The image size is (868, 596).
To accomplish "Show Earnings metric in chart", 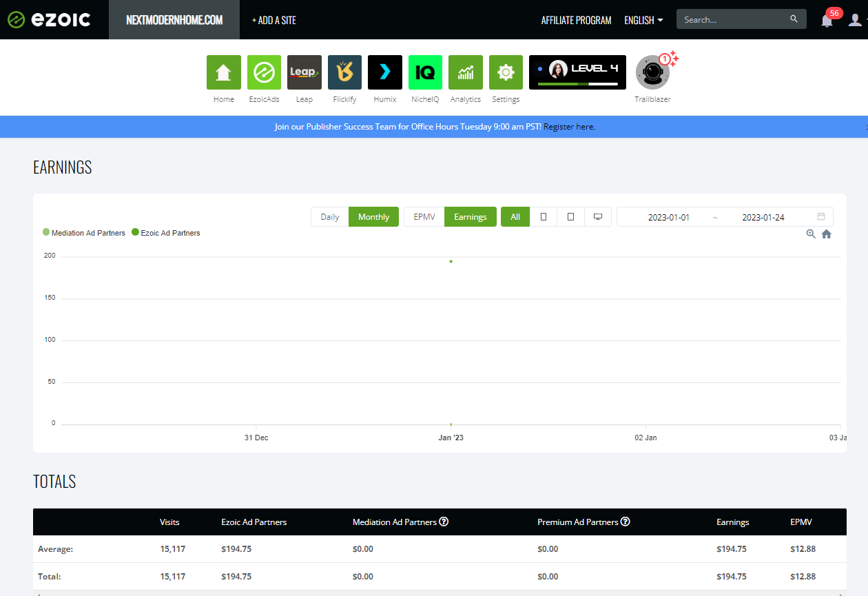I will pos(471,217).
